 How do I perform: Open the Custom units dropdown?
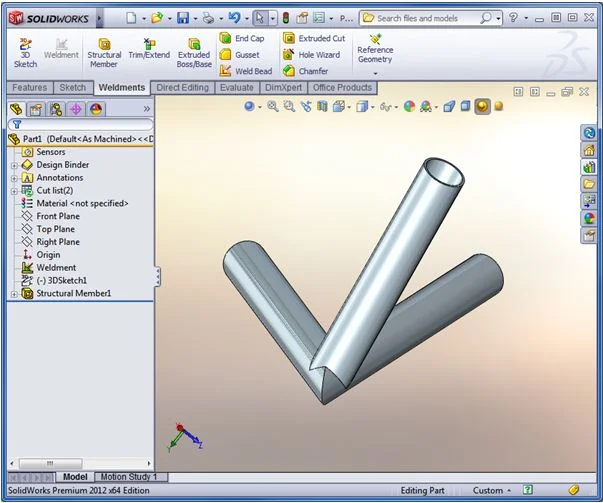coord(492,490)
